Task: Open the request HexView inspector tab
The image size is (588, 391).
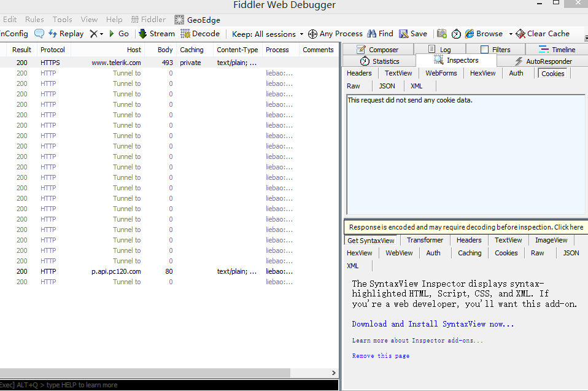Action: (482, 73)
